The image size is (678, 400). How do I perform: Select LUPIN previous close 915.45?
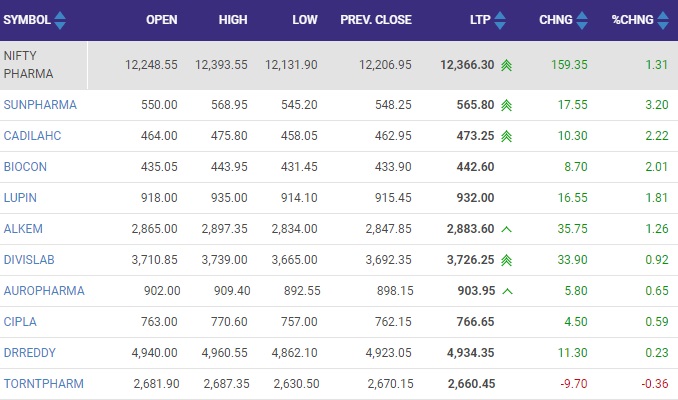[x=393, y=198]
